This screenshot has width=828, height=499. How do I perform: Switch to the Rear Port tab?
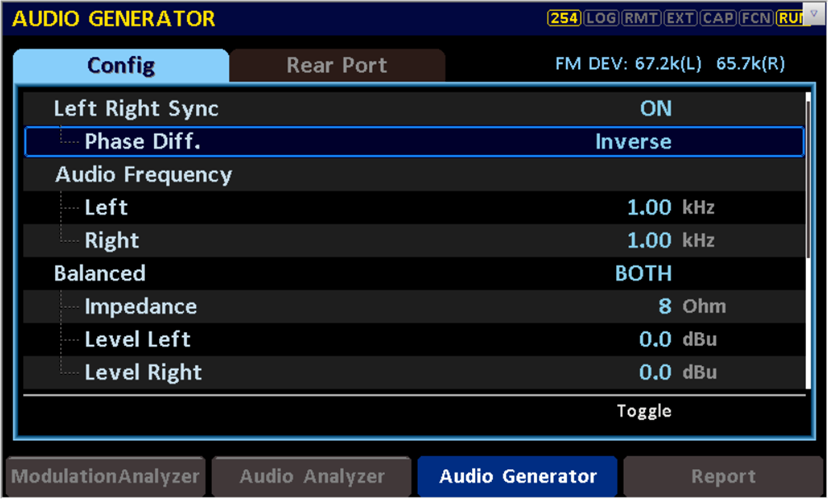336,66
